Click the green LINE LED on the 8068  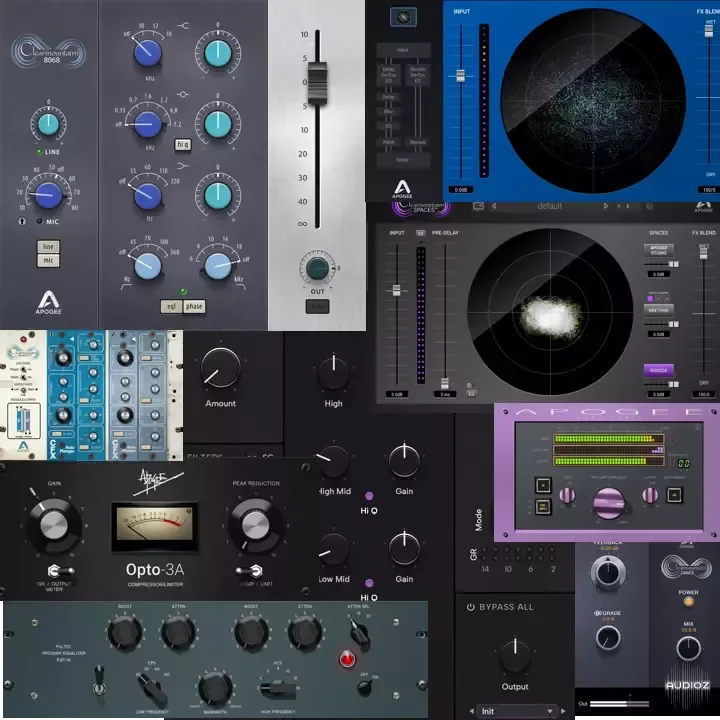(x=39, y=152)
